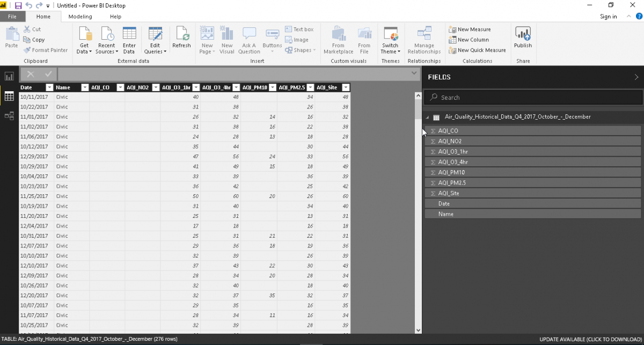Viewport: 644px width, 345px height.
Task: Open the Date column filter dropdown
Action: tap(49, 87)
